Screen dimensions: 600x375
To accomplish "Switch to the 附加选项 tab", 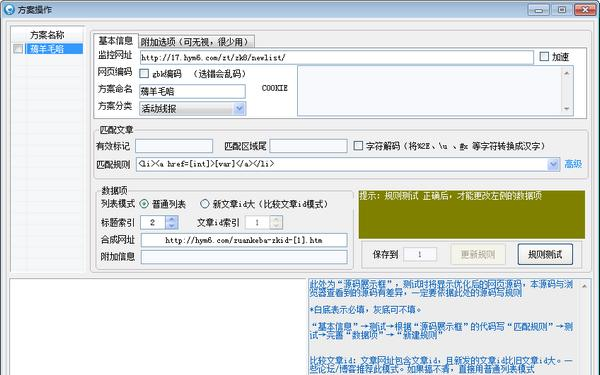I will [196, 41].
